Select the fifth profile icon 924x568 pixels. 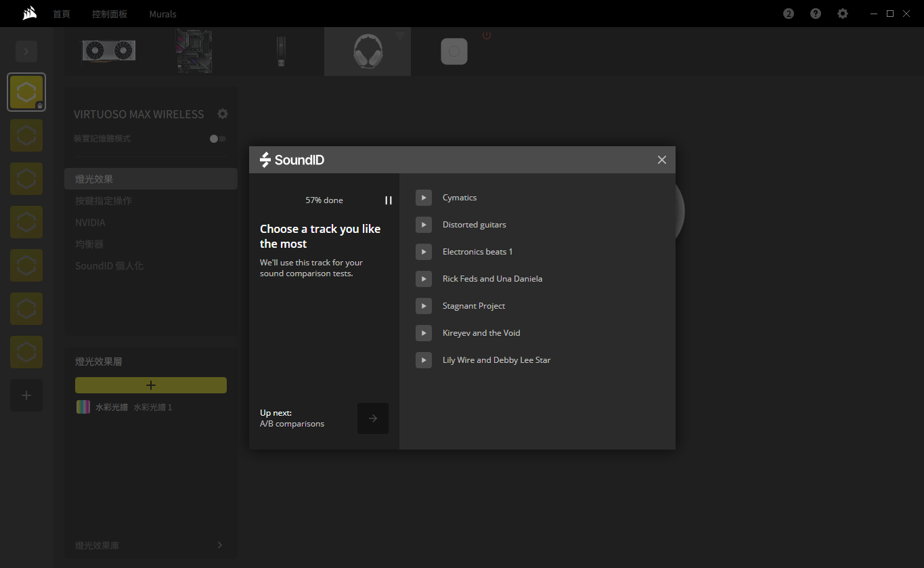(26, 265)
